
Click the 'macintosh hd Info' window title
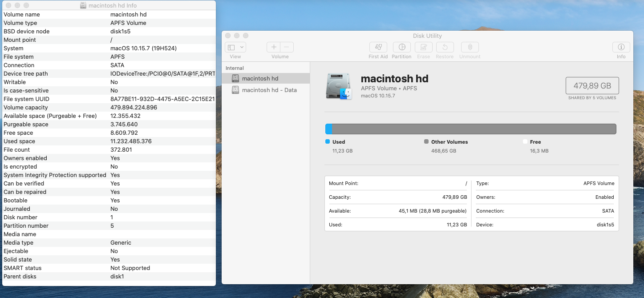(x=113, y=5)
